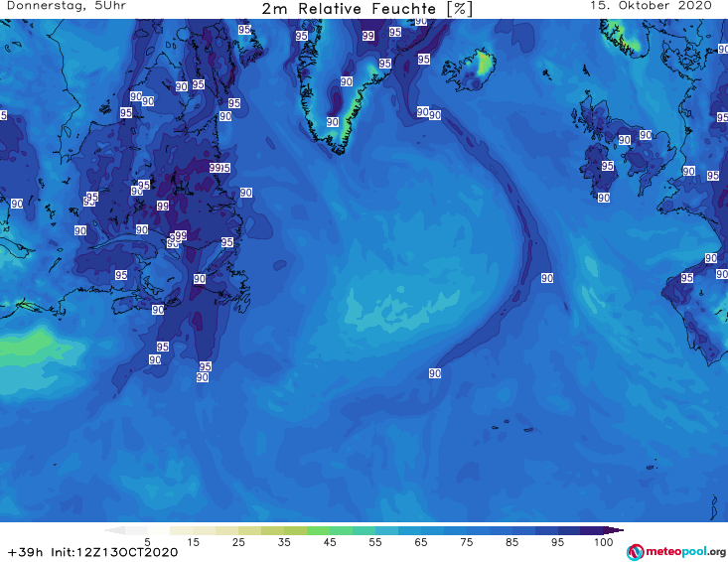
Task: Select the title "2m Relative Feuchte [%]"
Action: pos(366,8)
